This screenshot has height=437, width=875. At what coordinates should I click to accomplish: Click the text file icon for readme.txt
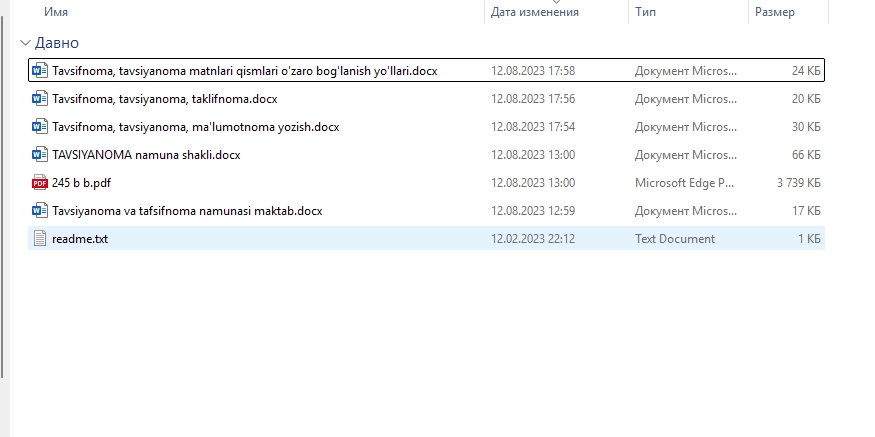coord(40,239)
